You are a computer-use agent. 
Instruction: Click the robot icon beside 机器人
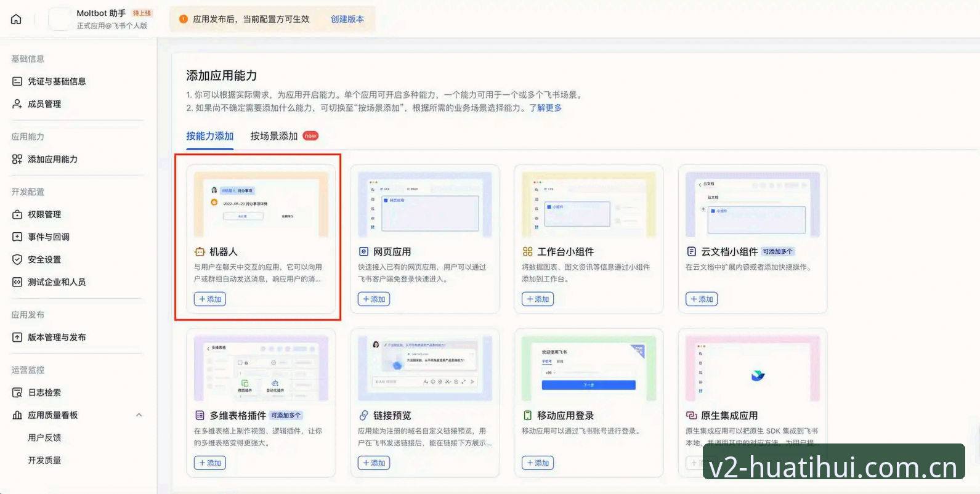coord(200,251)
